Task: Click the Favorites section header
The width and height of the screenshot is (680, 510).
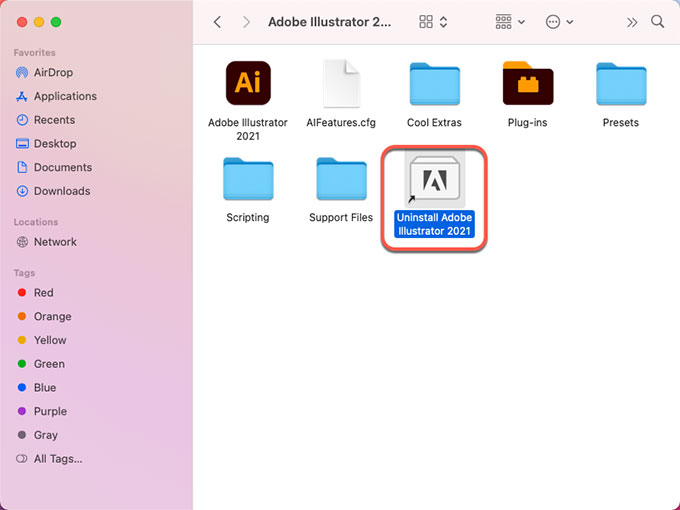Action: click(35, 52)
